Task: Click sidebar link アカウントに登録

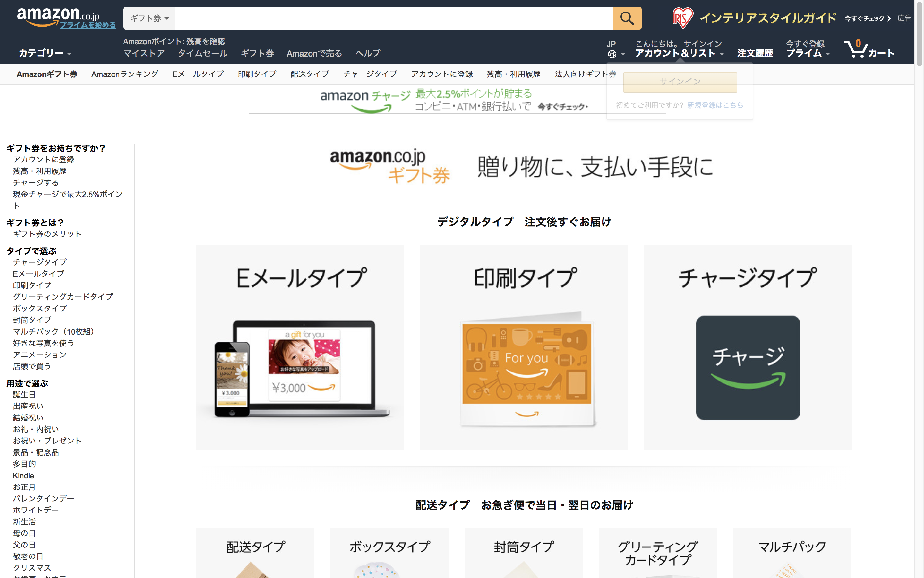Action: coord(44,159)
